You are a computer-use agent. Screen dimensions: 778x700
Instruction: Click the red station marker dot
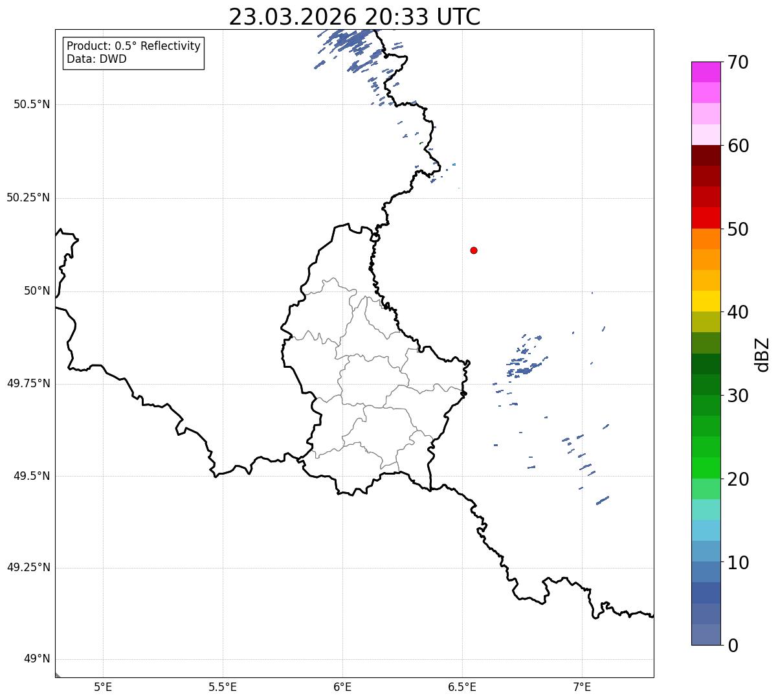coord(474,250)
